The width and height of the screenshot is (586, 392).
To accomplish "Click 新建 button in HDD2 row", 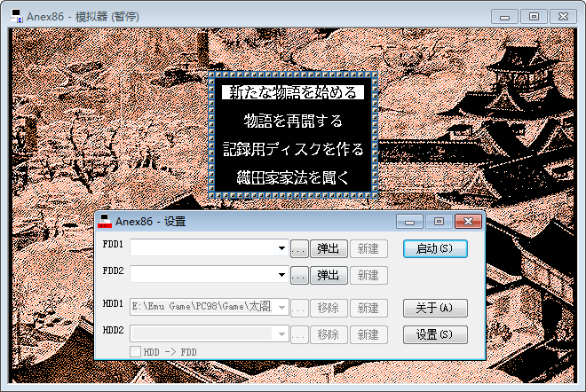I will [368, 334].
